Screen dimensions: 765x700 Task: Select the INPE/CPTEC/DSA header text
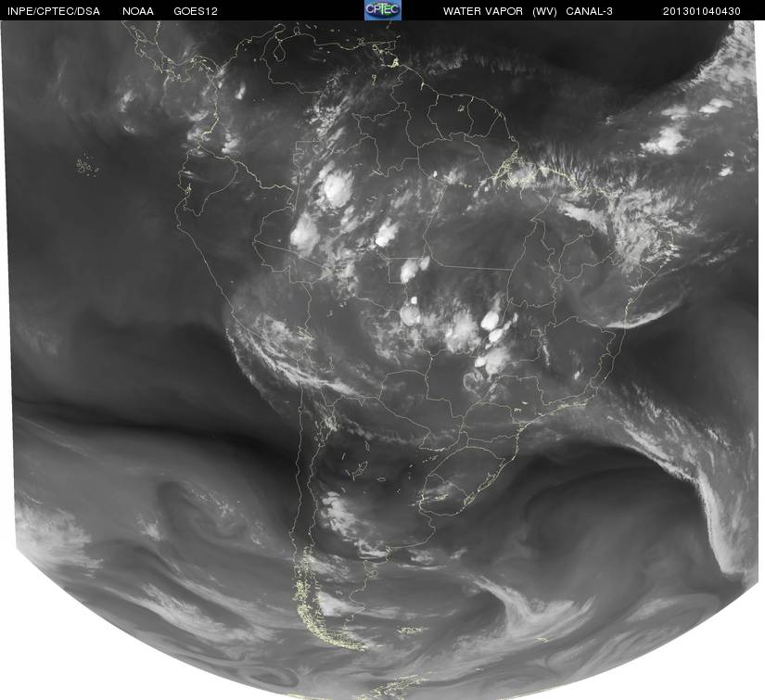coord(54,11)
